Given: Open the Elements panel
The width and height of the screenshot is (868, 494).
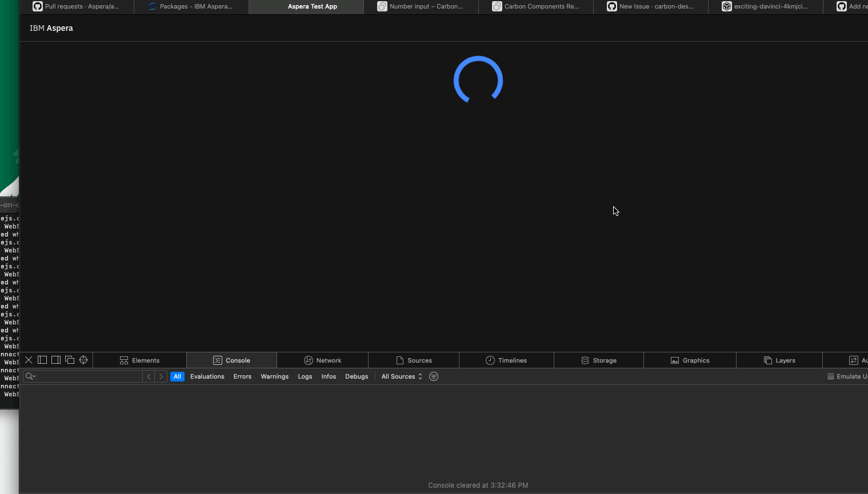Looking at the screenshot, I should click(140, 360).
